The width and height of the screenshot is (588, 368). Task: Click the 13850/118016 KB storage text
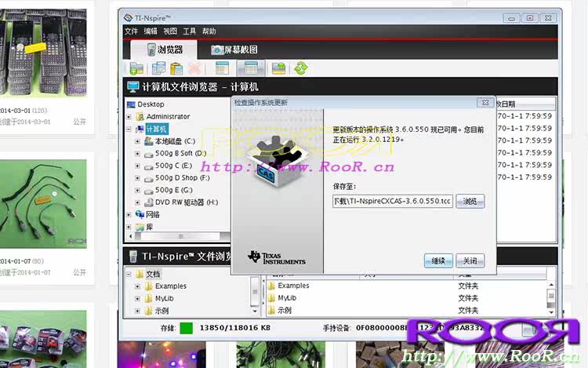click(234, 328)
